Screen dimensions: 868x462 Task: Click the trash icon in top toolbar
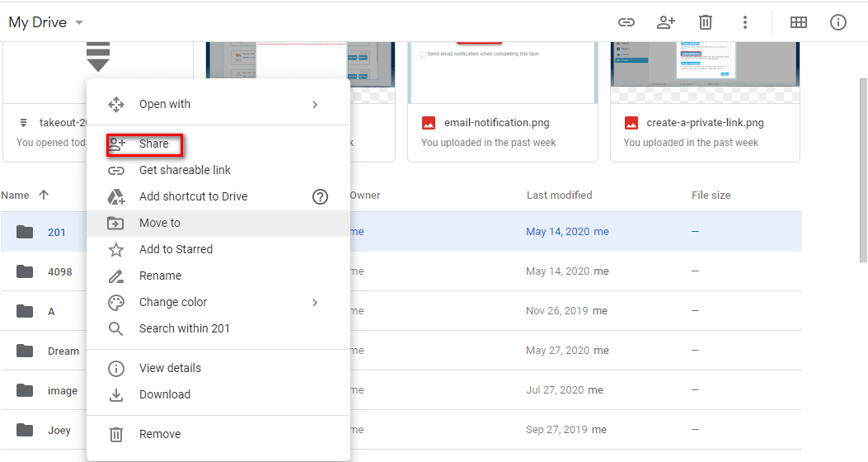point(706,22)
